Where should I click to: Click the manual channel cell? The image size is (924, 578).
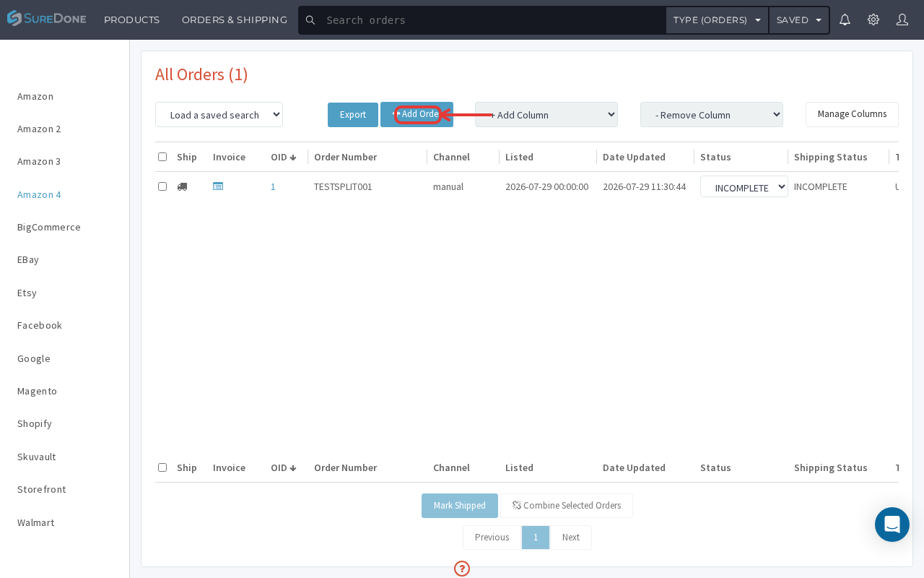coord(448,186)
